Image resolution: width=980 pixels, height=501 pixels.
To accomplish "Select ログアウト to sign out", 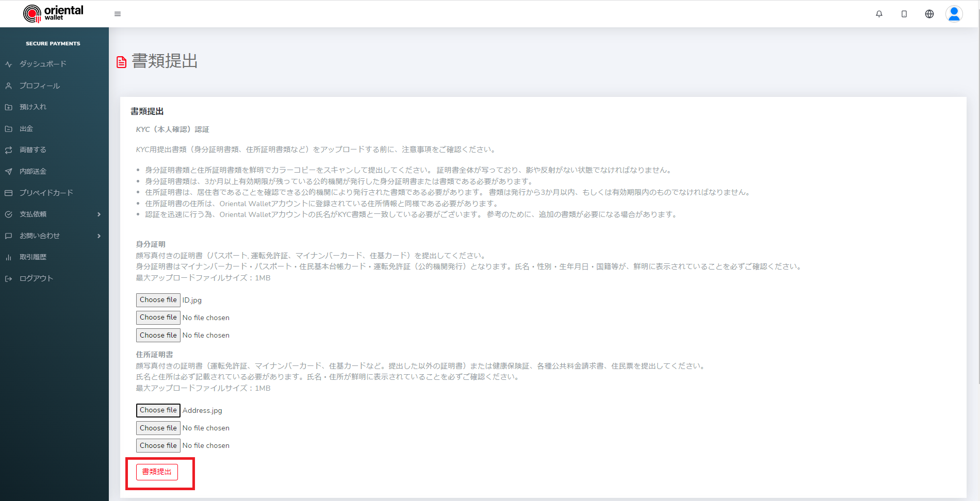I will (36, 278).
